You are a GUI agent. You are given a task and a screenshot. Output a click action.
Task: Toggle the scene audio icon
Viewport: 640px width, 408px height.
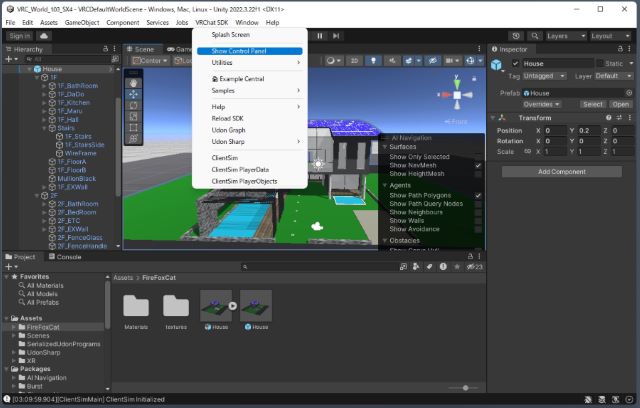click(x=392, y=61)
